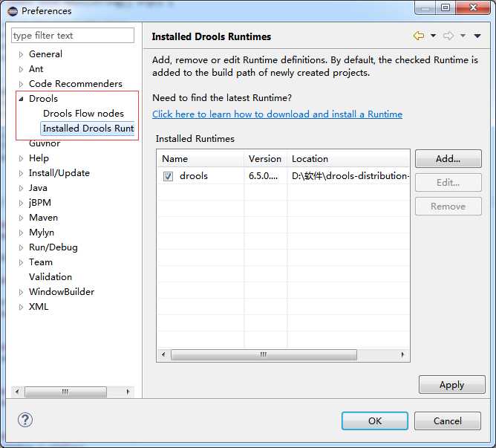Expand the Run/Debug tree node
Image resolution: width=496 pixels, height=448 pixels.
click(x=21, y=247)
